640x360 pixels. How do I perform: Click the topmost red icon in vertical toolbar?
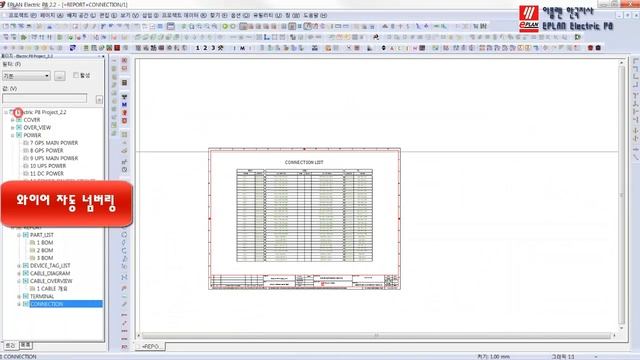tap(124, 60)
